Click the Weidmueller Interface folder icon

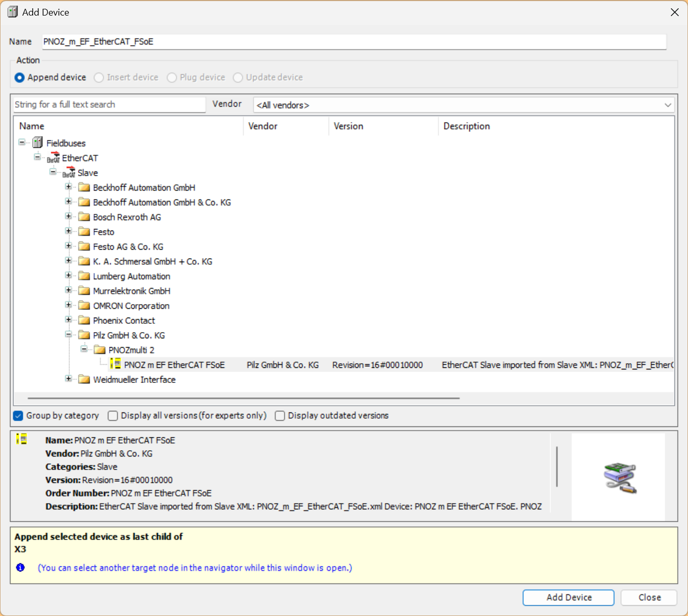pos(84,379)
